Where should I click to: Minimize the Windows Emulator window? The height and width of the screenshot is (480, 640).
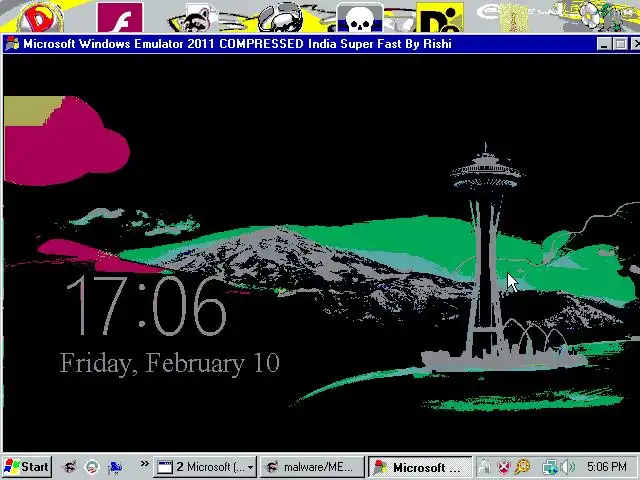pos(604,44)
